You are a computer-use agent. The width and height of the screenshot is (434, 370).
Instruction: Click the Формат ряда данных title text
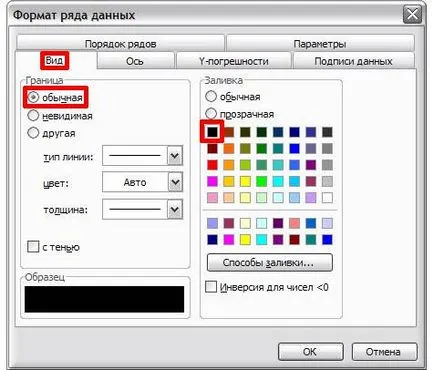coord(74,15)
